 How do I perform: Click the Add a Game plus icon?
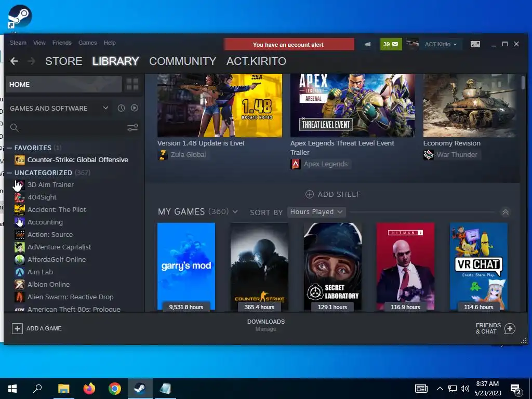click(x=17, y=328)
